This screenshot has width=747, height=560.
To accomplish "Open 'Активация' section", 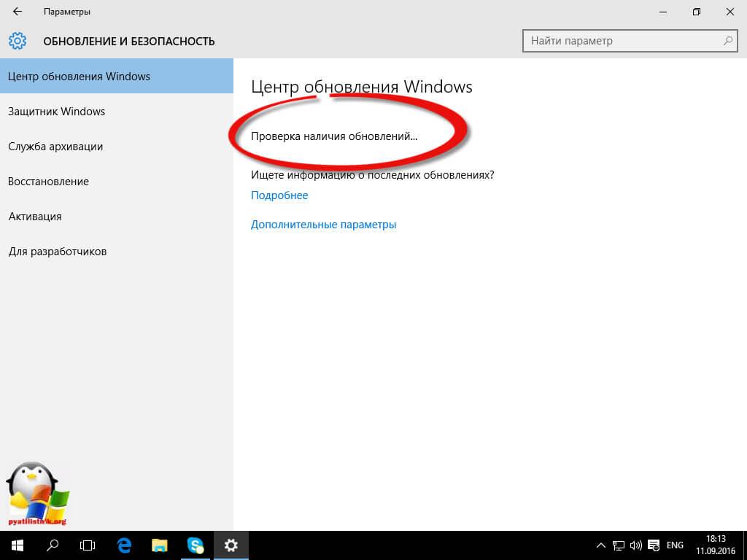I will (117, 217).
